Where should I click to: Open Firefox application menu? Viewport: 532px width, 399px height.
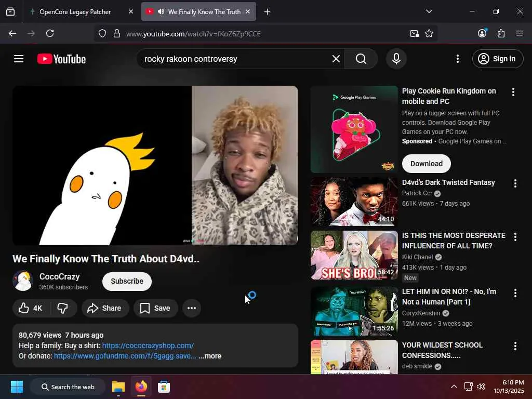pyautogui.click(x=520, y=33)
